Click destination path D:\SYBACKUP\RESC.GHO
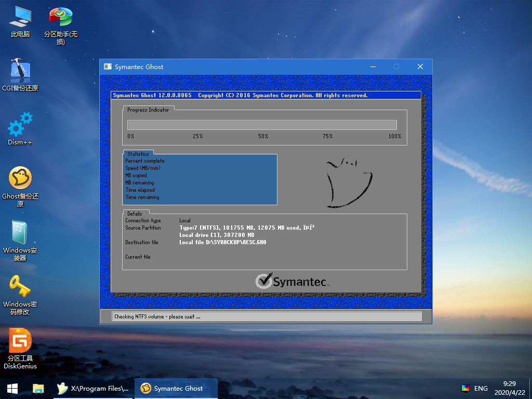The width and height of the screenshot is (532, 399). 222,242
